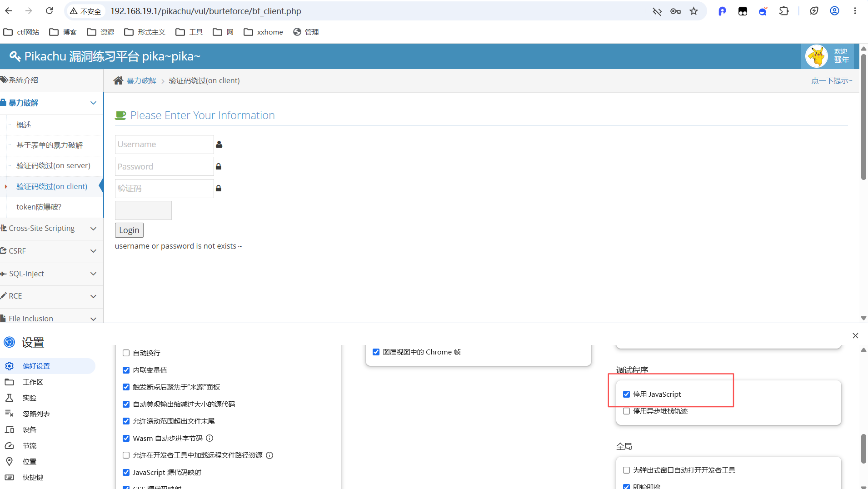The image size is (868, 489).
Task: Toggle 自动美观输出缩减过大小的源代码
Action: 126,404
